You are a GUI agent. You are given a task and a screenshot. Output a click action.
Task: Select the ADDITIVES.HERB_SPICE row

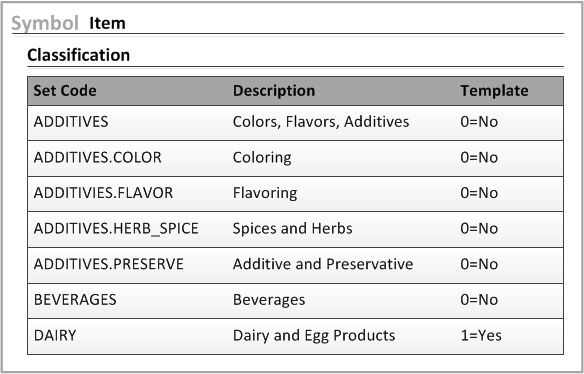295,229
